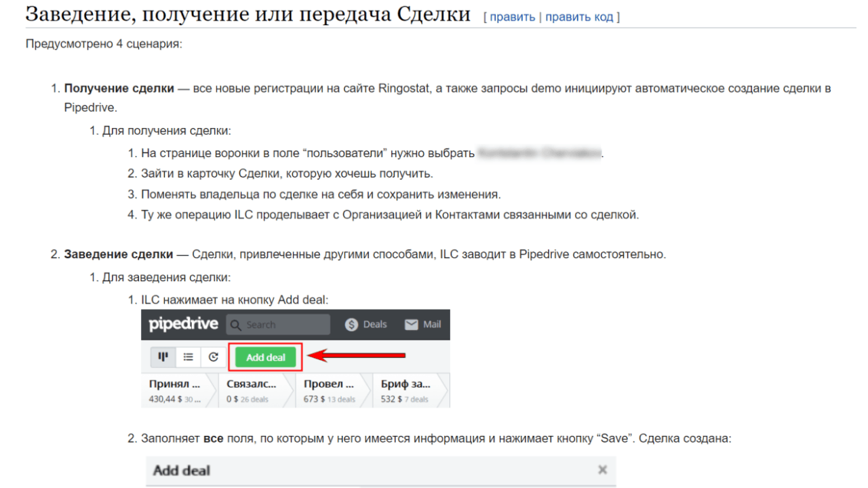868x488 pixels.
Task: Click the green Add deal button
Action: 266,357
